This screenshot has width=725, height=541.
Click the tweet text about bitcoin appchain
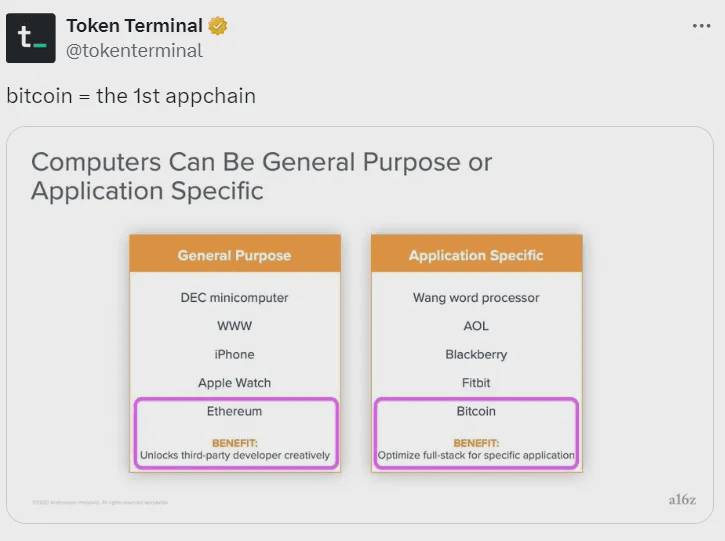pyautogui.click(x=131, y=96)
